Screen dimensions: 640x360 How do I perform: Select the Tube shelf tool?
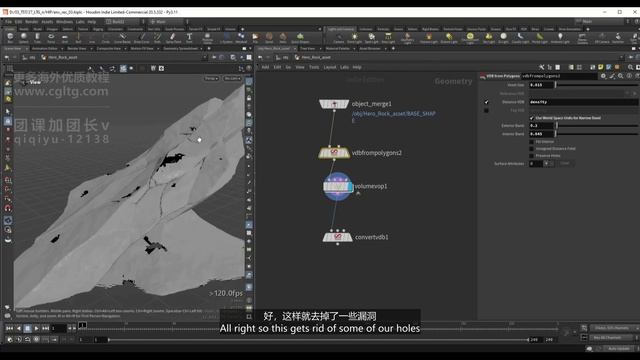point(37,38)
